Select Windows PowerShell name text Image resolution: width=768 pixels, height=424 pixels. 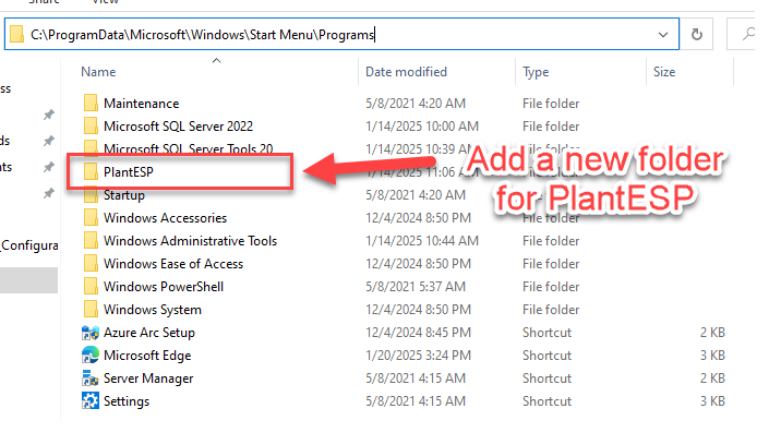(x=164, y=286)
